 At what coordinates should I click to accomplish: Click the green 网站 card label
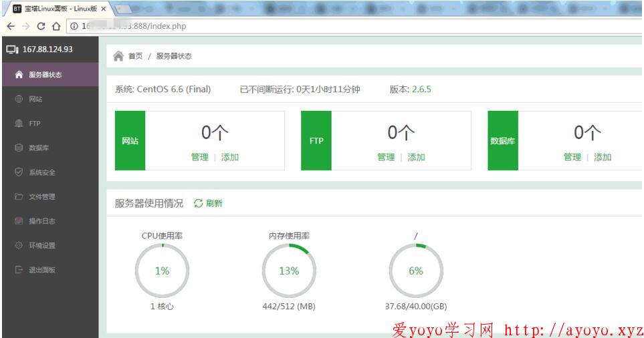[130, 141]
